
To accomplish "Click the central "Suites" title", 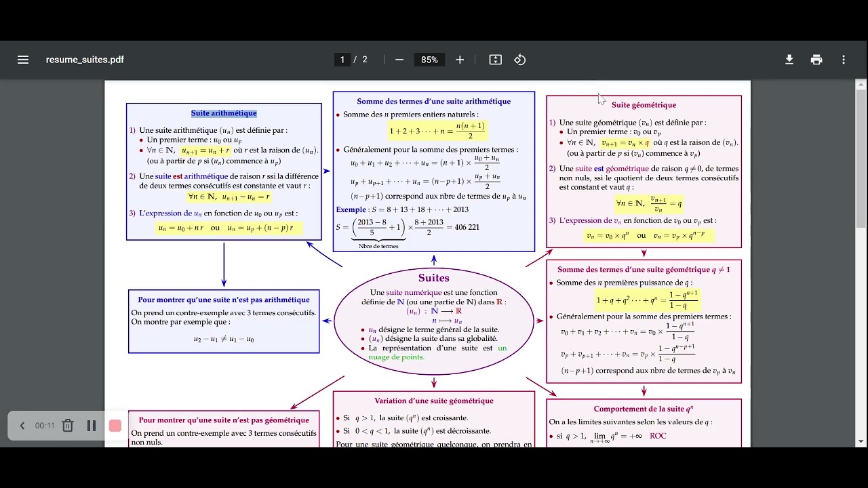I will pos(434,278).
